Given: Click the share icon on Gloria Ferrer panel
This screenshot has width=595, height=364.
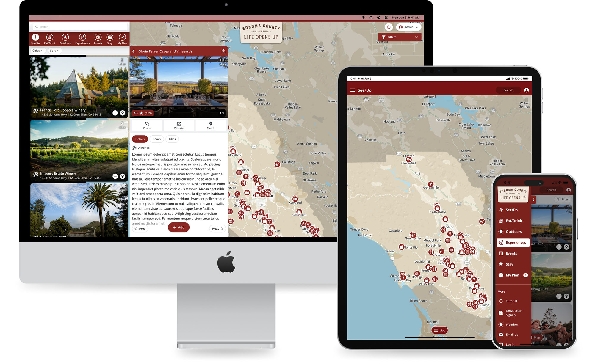Looking at the screenshot, I should [223, 51].
